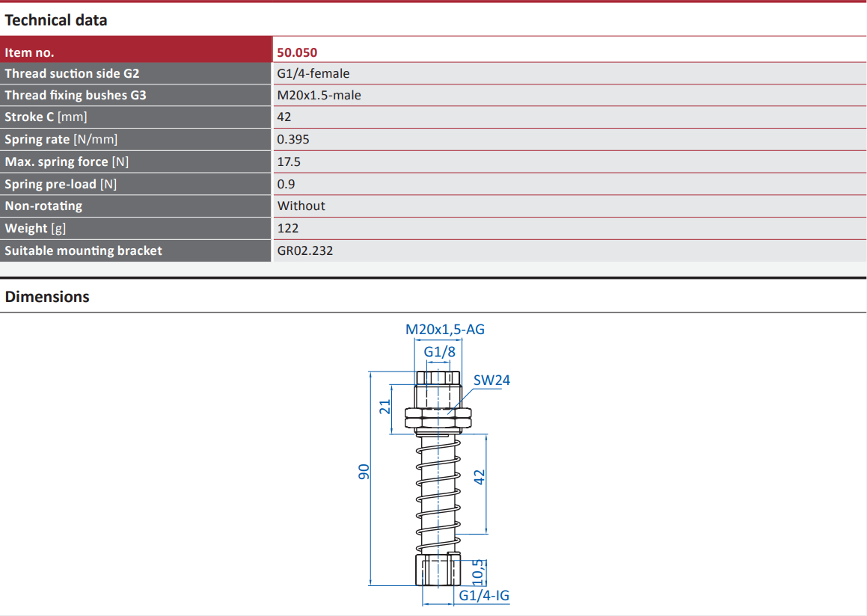Click the 'Dimensions' heading
The height and width of the screenshot is (616, 867).
47,297
